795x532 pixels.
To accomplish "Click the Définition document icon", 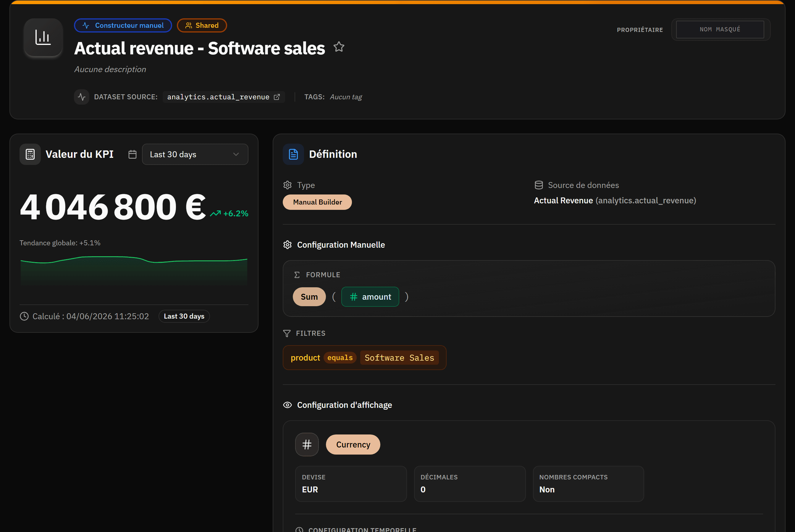I will click(293, 154).
